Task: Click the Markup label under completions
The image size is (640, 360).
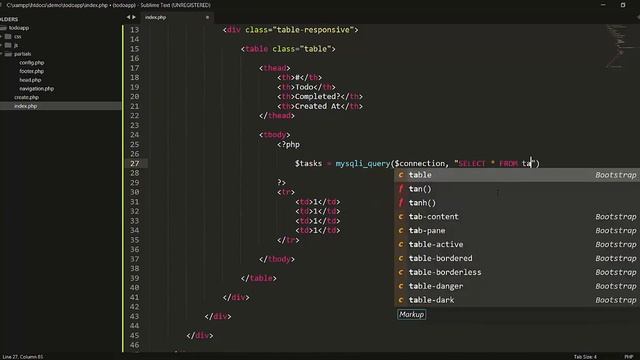Action: [411, 315]
